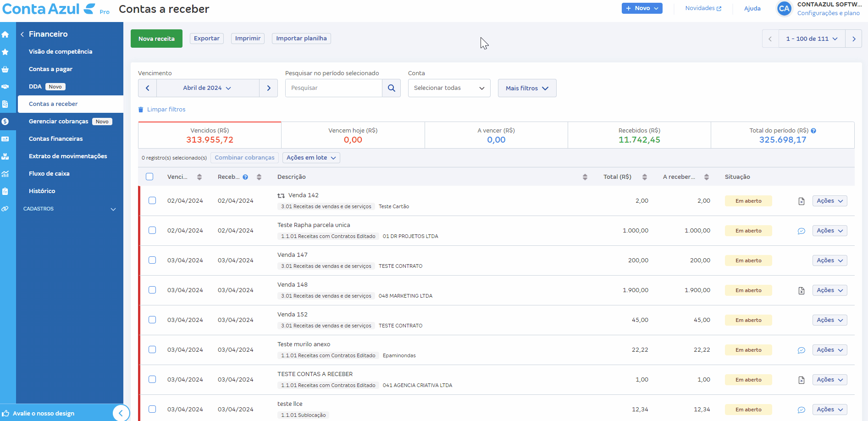Screen dimensions: 868x421
Task: Open document icon on Venda 142 row
Action: [802, 201]
